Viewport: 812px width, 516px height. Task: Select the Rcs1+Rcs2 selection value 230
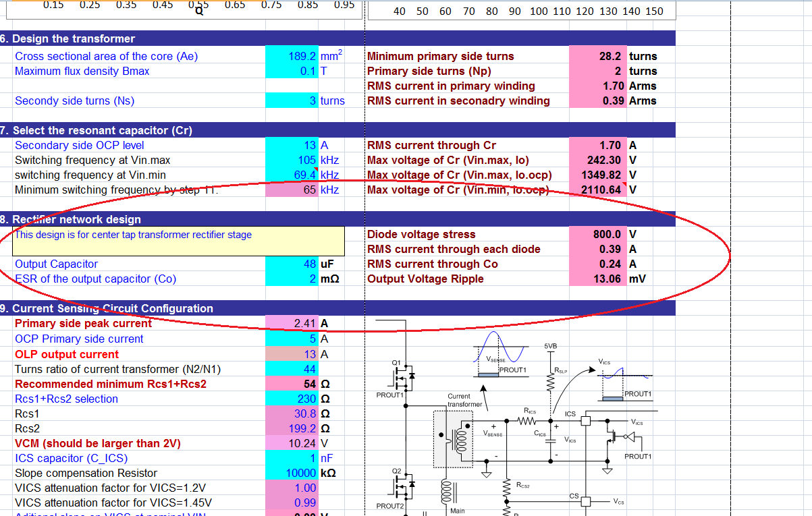[292, 399]
